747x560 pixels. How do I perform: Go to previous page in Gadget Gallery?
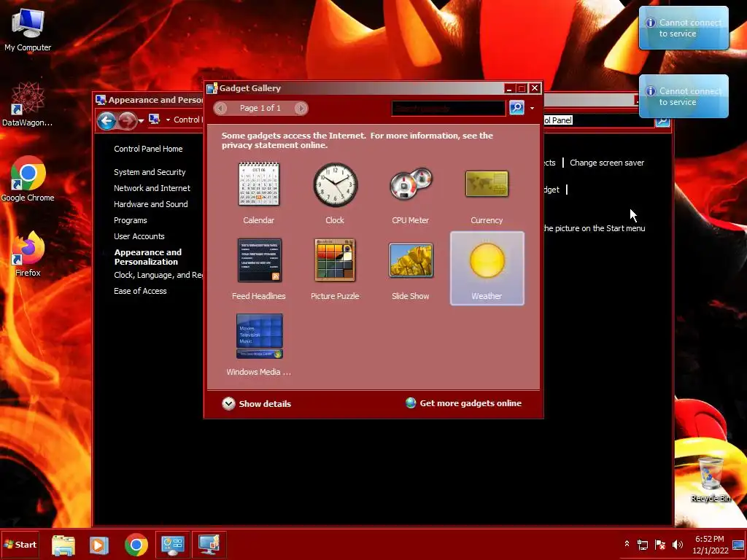220,108
